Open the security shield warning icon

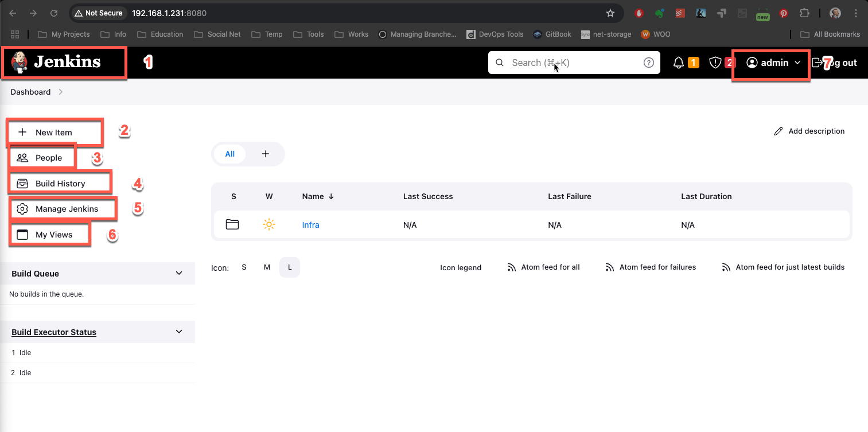pos(715,63)
